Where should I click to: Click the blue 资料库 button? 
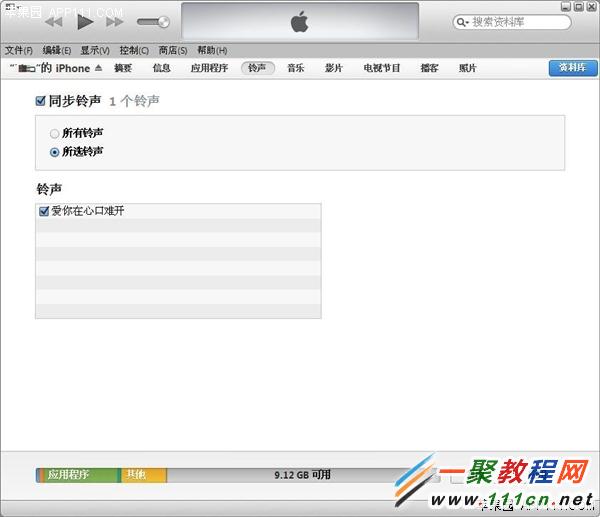pos(572,68)
